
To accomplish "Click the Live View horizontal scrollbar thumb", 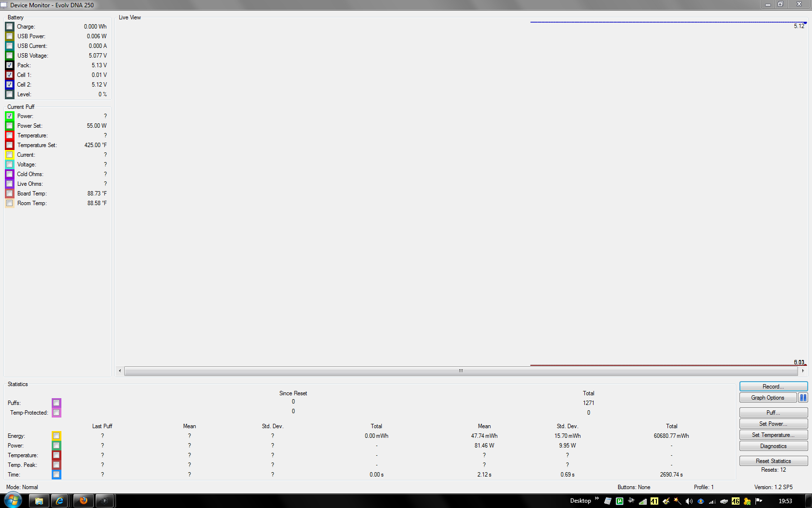I will (461, 371).
